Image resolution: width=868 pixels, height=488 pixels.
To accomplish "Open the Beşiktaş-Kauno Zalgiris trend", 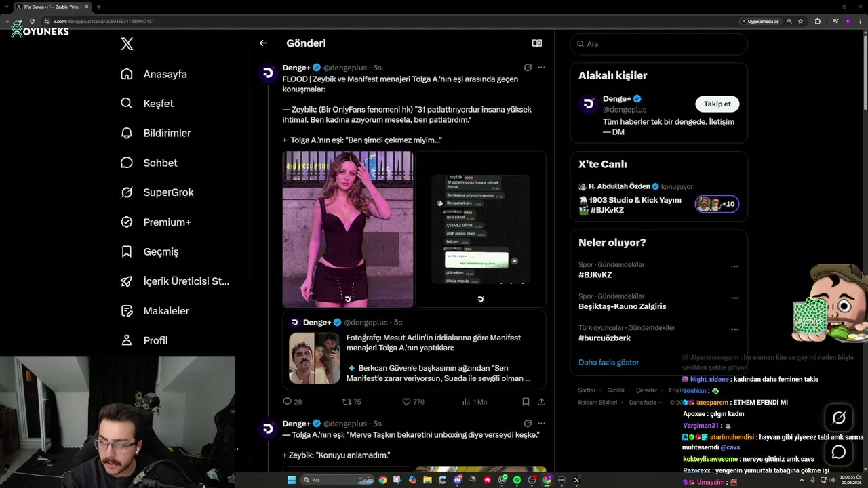I will (x=623, y=306).
